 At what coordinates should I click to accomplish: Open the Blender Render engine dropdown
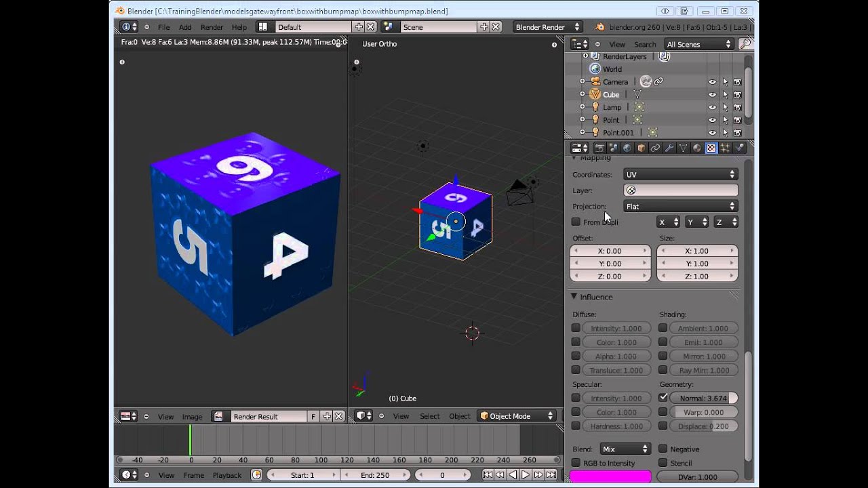coord(548,27)
